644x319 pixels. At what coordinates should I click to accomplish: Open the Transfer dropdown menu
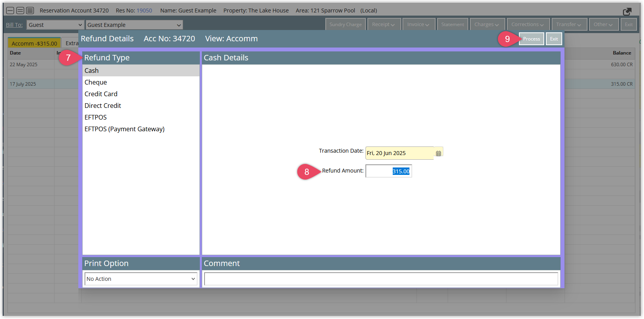point(569,25)
